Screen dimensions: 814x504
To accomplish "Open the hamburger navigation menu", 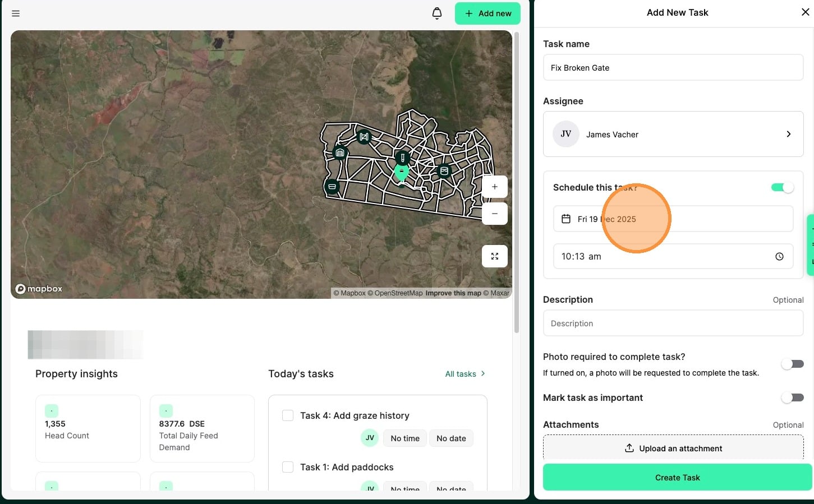I will 16,13.
